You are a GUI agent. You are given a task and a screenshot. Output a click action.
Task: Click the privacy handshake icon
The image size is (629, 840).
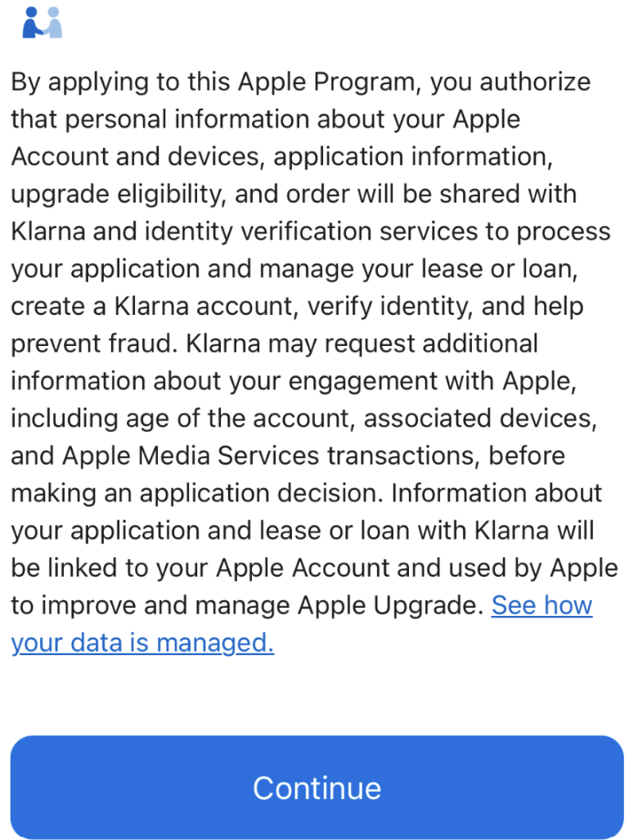43,23
